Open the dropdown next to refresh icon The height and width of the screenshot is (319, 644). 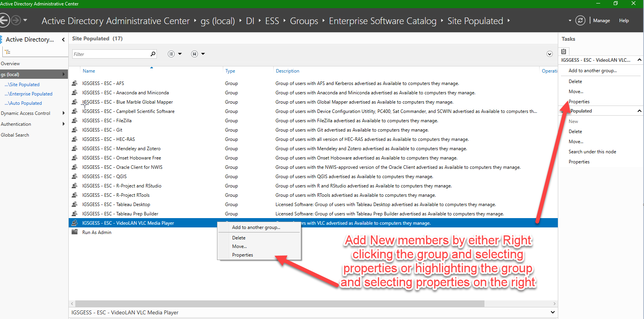pyautogui.click(x=570, y=21)
